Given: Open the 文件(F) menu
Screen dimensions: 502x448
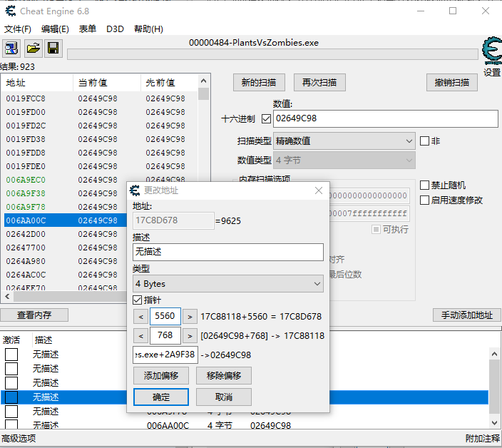Looking at the screenshot, I should pos(18,29).
